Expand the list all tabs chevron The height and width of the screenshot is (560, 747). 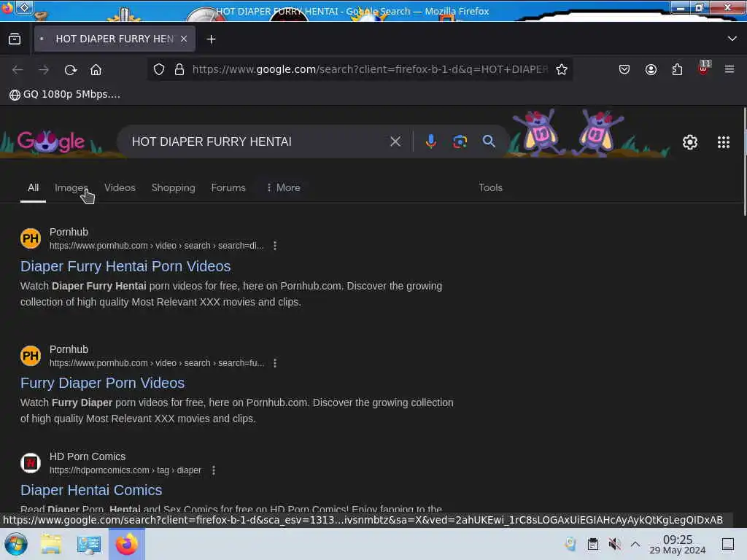(732, 39)
